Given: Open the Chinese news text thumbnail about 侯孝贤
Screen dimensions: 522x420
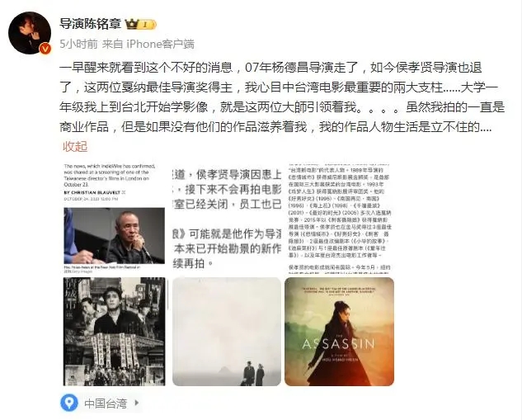Looking at the screenshot, I should (x=227, y=219).
